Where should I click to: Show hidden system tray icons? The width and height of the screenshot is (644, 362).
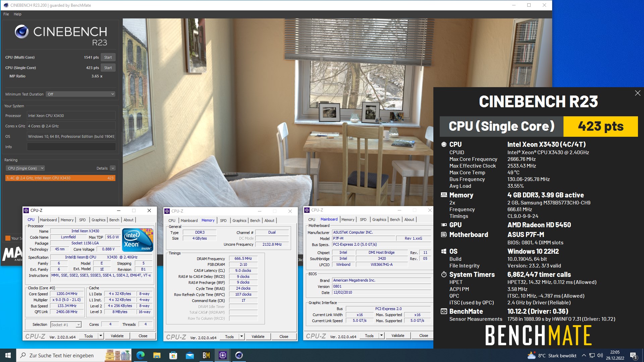(x=584, y=356)
